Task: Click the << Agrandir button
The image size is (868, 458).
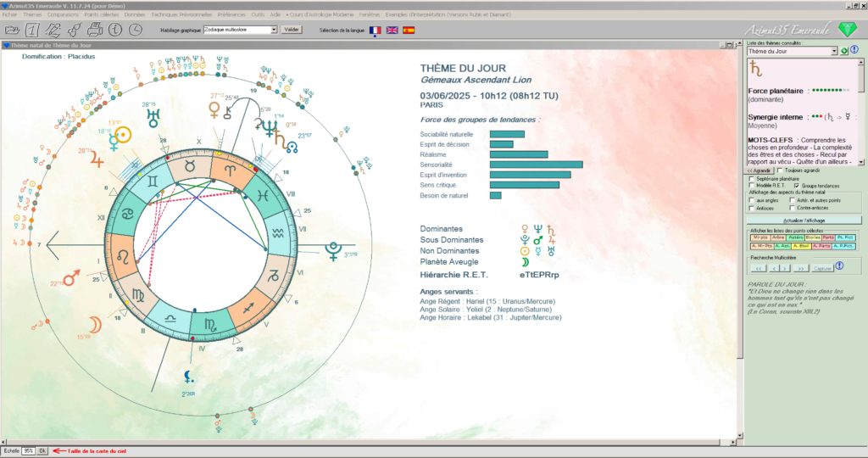Action: click(x=759, y=170)
